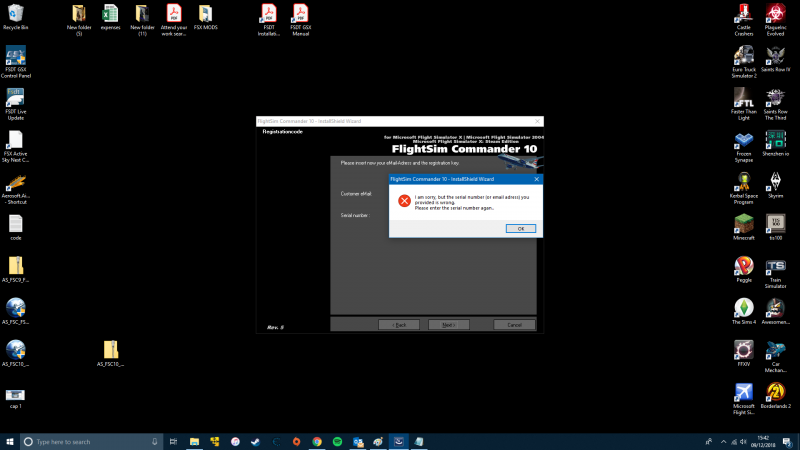Open File Explorer from the taskbar
Image resolution: width=800 pixels, height=450 pixels.
pyautogui.click(x=194, y=442)
